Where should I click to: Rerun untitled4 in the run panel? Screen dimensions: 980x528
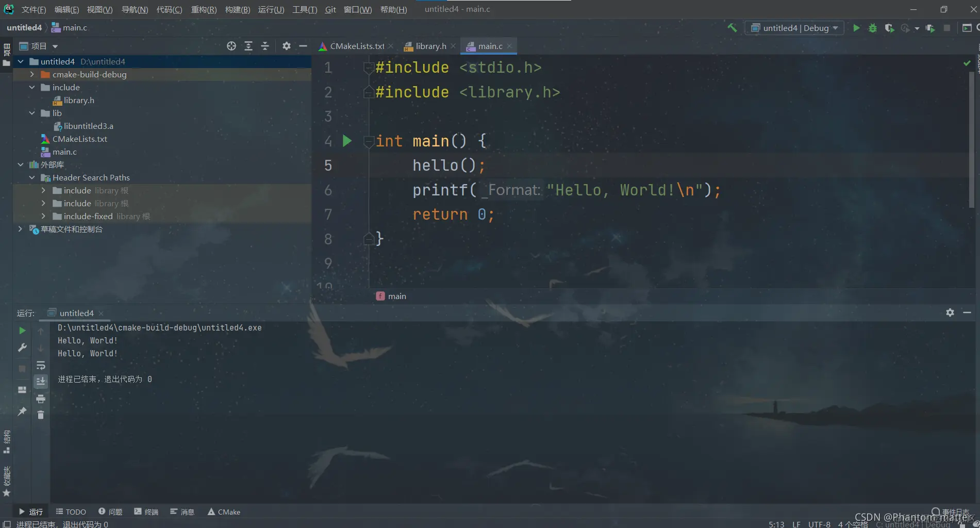click(22, 331)
